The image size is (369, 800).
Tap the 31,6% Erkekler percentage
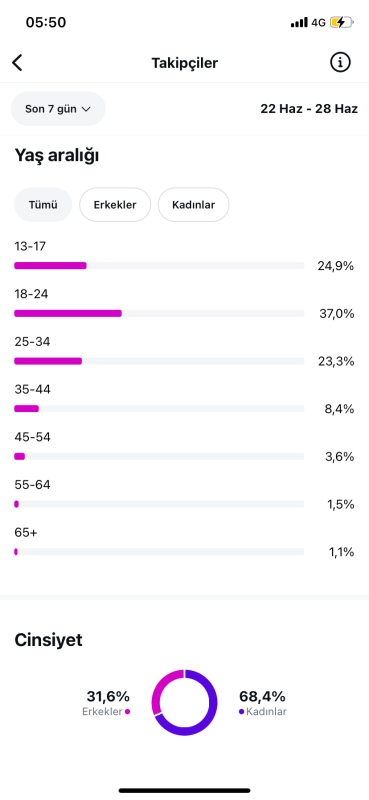pyautogui.click(x=108, y=696)
